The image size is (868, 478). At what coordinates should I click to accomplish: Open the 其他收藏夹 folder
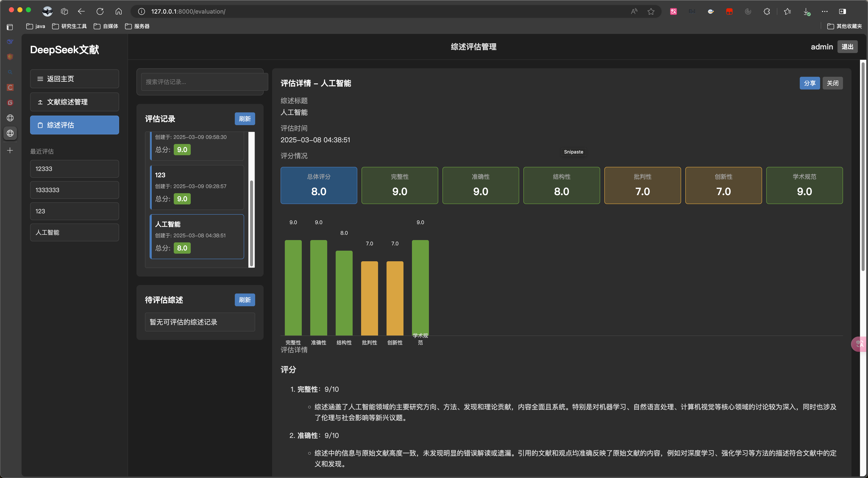pos(844,26)
